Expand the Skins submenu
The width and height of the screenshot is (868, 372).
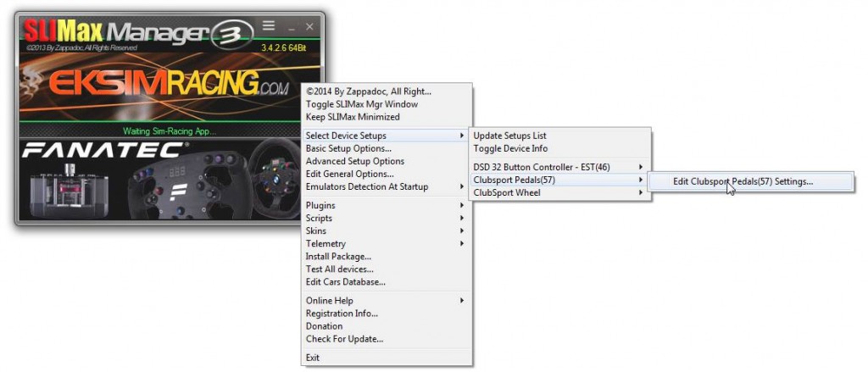click(386, 230)
